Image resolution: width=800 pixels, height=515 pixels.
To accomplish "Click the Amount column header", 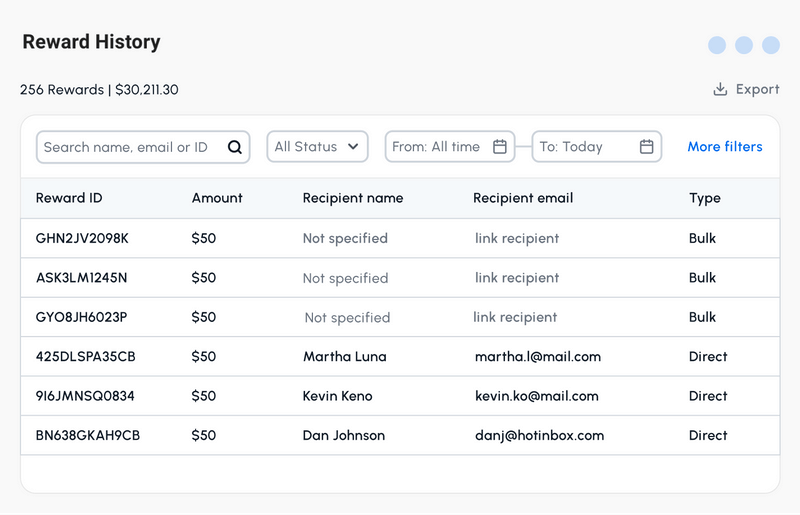I will pos(217,198).
